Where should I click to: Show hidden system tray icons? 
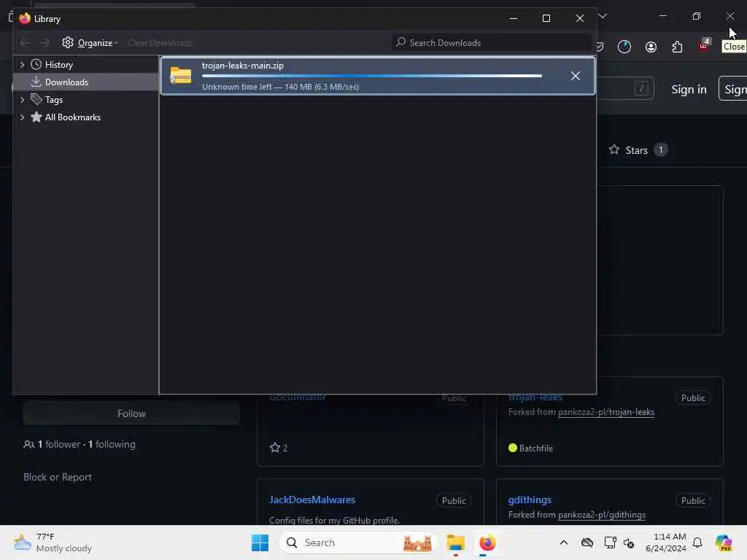(564, 542)
